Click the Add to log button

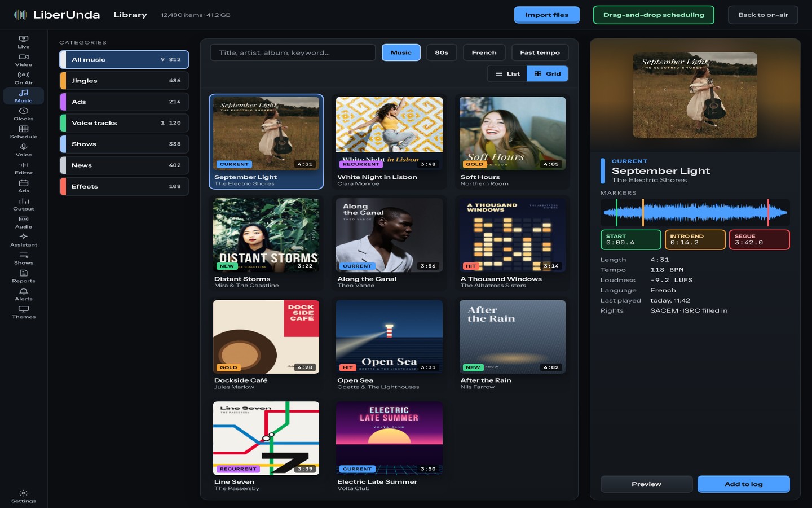pyautogui.click(x=743, y=484)
